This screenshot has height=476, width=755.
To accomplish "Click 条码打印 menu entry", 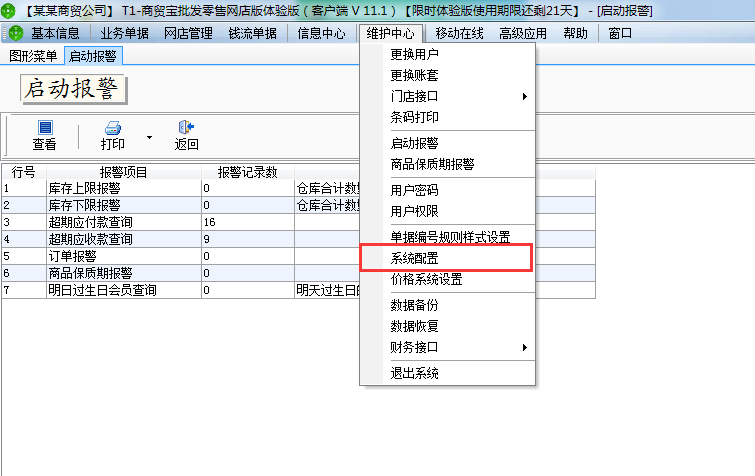I will 414,117.
